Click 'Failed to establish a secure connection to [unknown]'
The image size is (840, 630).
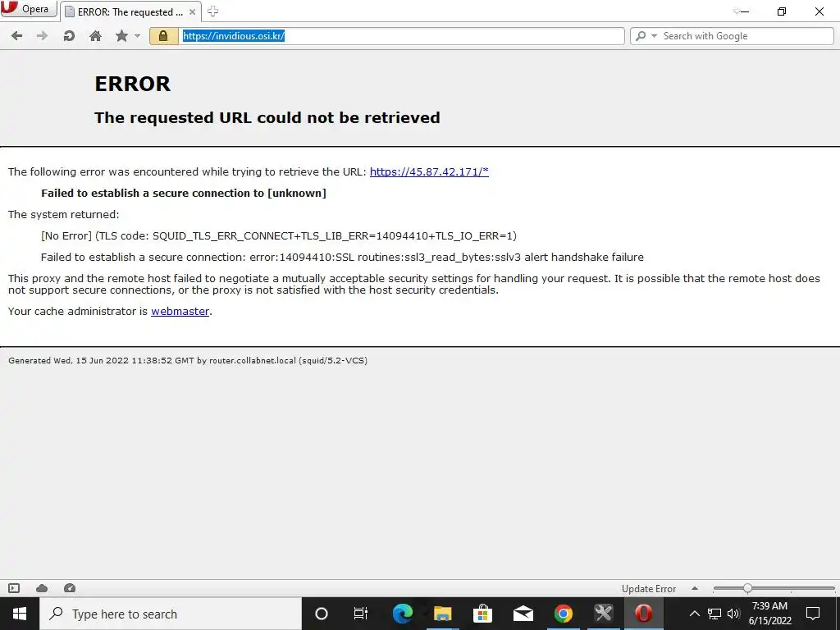184,194
